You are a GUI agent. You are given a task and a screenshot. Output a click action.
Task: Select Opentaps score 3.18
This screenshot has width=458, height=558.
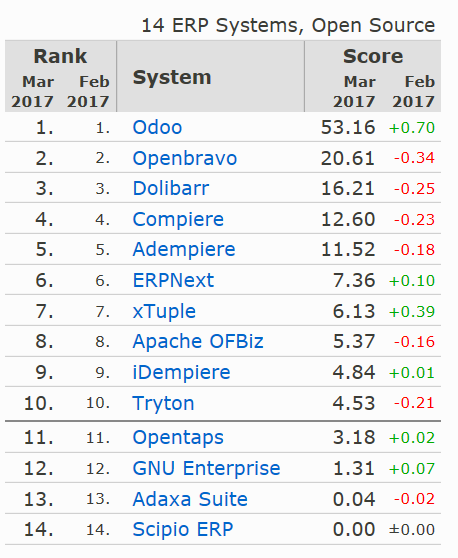(x=354, y=437)
